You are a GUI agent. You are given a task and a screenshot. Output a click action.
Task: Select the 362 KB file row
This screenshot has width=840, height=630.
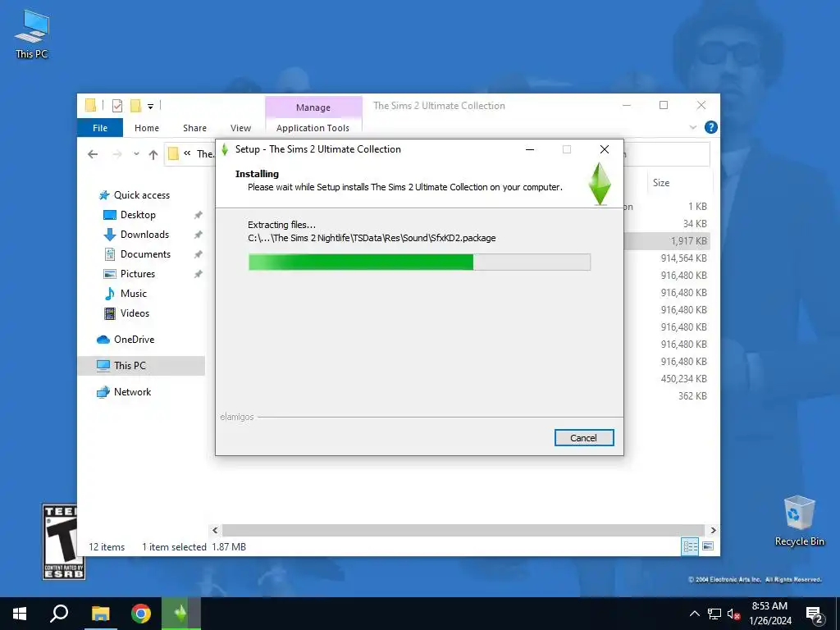coord(668,396)
